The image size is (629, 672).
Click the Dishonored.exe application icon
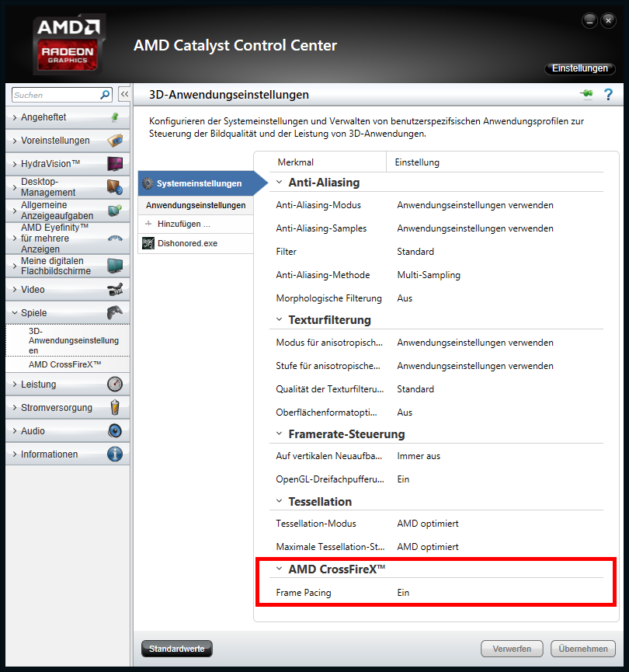(x=148, y=243)
